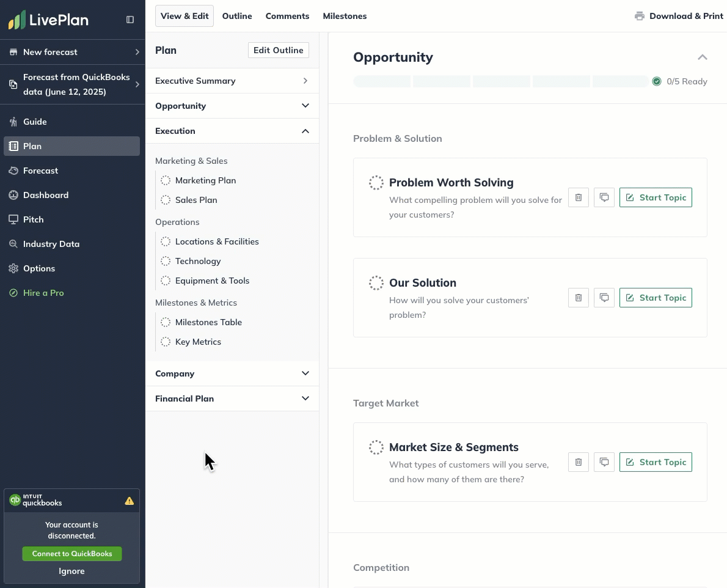This screenshot has width=727, height=588.
Task: Click the Key Metrics status circle
Action: point(166,342)
